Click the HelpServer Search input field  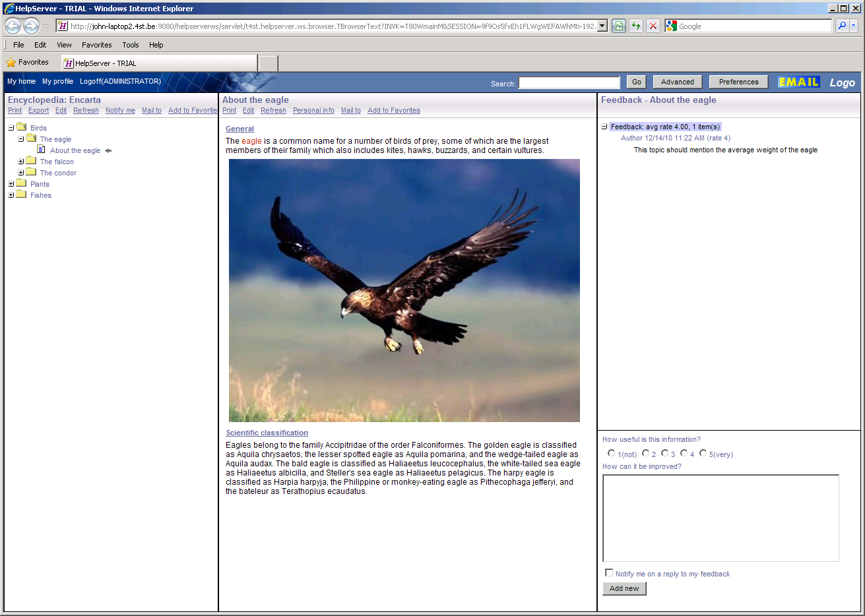coord(569,82)
